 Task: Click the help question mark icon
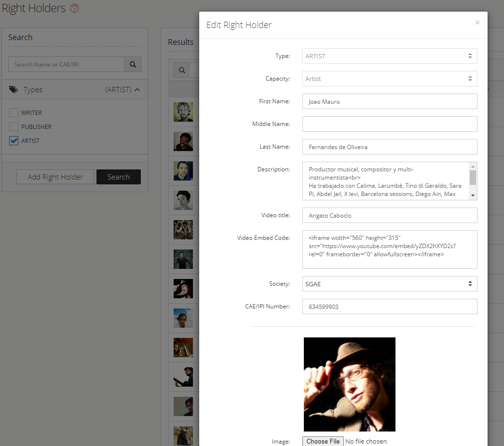(74, 8)
